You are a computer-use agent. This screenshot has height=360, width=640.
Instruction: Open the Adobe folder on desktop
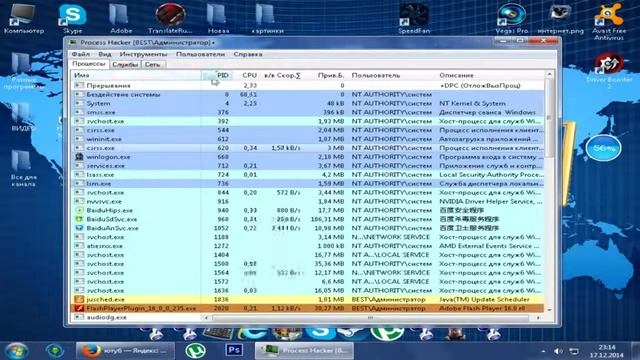pos(121,19)
